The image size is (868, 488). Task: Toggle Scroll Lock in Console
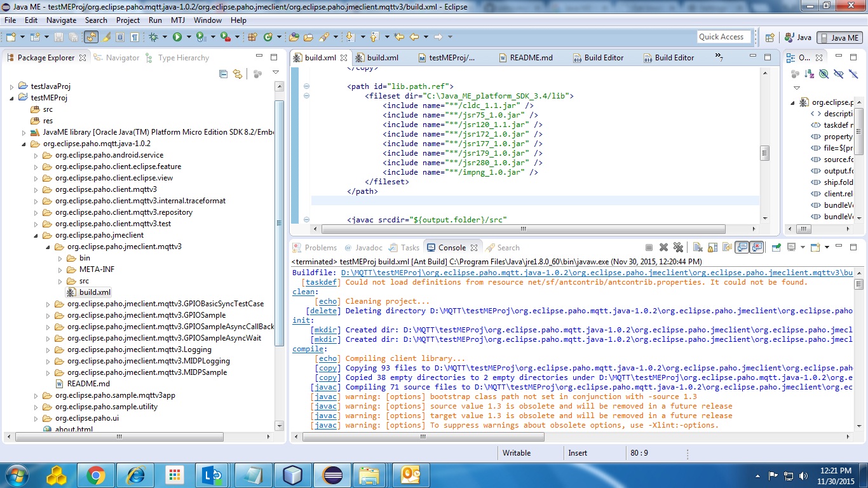[712, 247]
